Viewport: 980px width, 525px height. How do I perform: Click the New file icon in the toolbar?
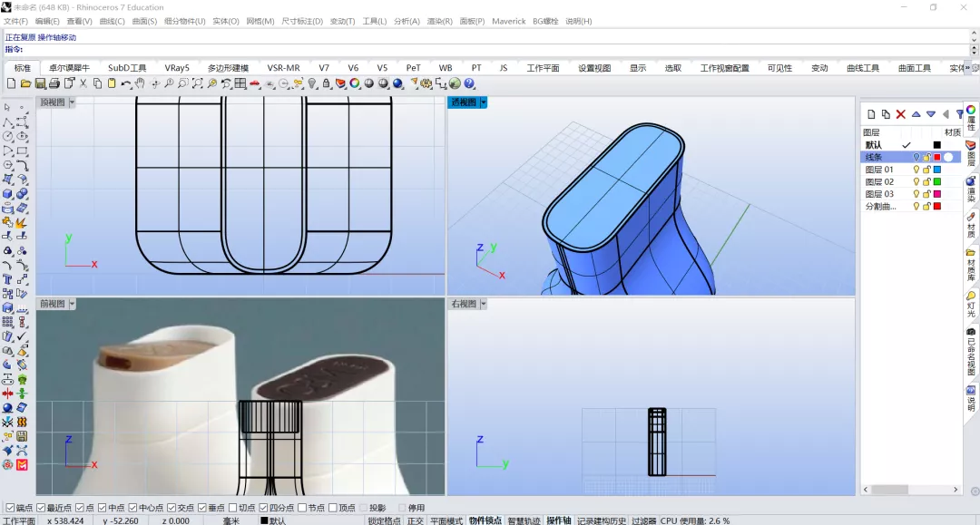11,83
